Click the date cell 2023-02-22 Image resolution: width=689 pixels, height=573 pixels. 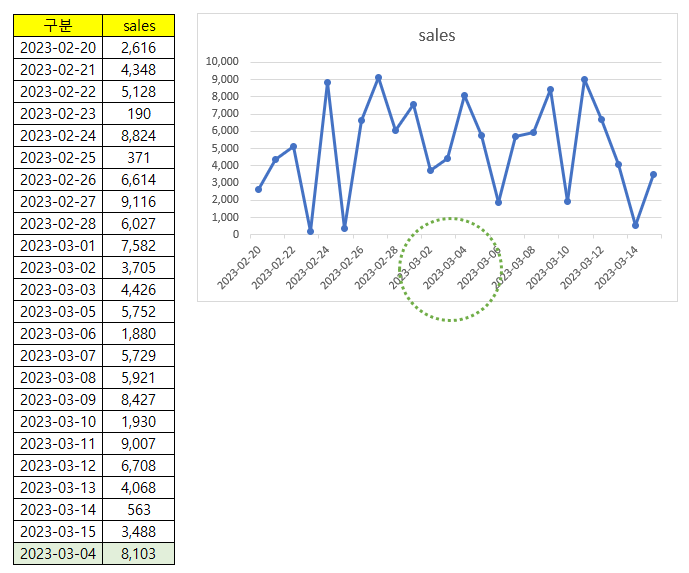pos(58,91)
